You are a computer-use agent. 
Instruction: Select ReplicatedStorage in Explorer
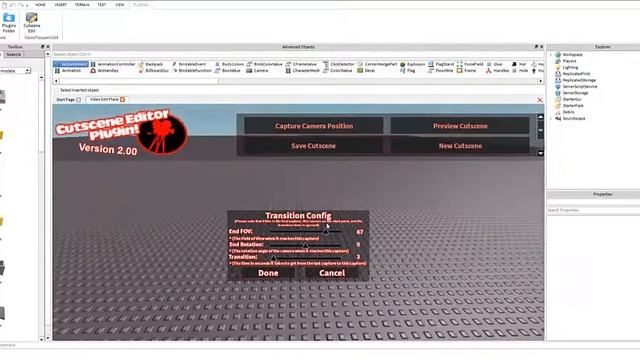(x=579, y=80)
